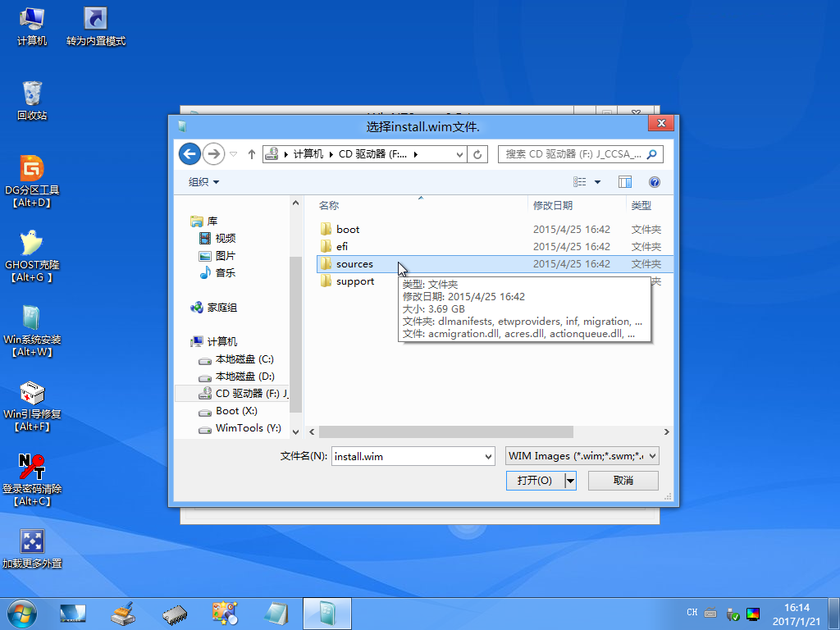Toggle the preview pane button
Viewport: 840px width, 630px height.
pyautogui.click(x=624, y=182)
